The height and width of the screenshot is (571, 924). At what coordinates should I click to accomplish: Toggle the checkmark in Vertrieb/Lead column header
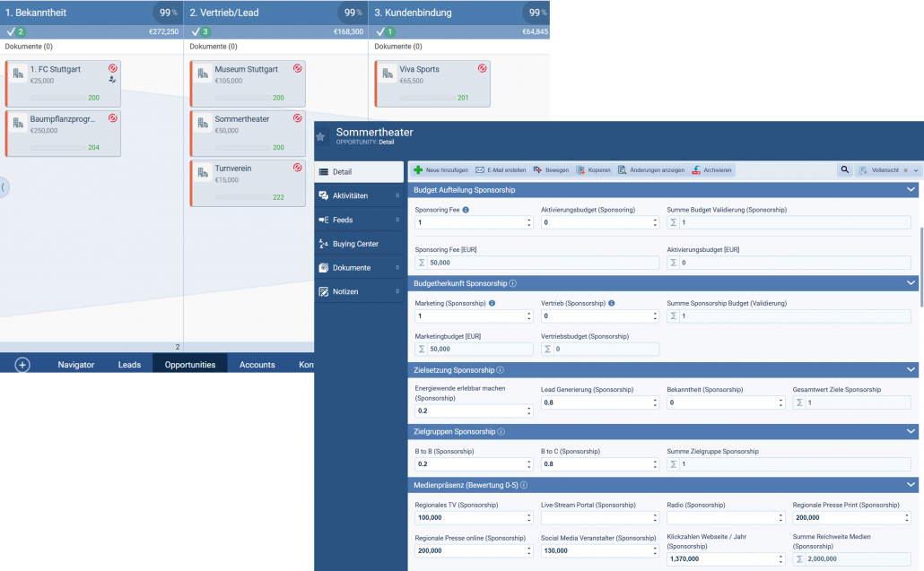(196, 31)
